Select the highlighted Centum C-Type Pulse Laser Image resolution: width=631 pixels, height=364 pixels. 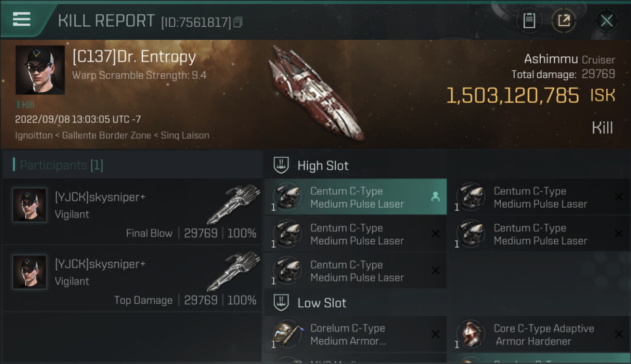pyautogui.click(x=356, y=198)
